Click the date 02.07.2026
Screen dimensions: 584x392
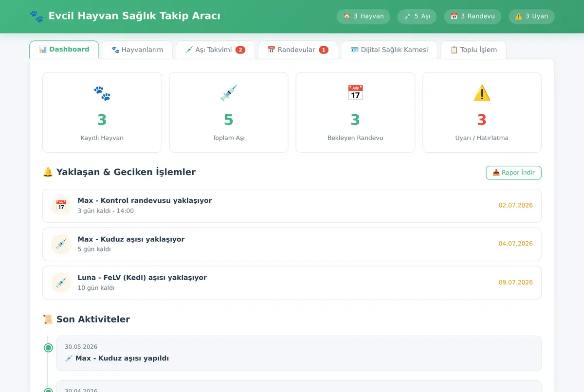(x=515, y=205)
